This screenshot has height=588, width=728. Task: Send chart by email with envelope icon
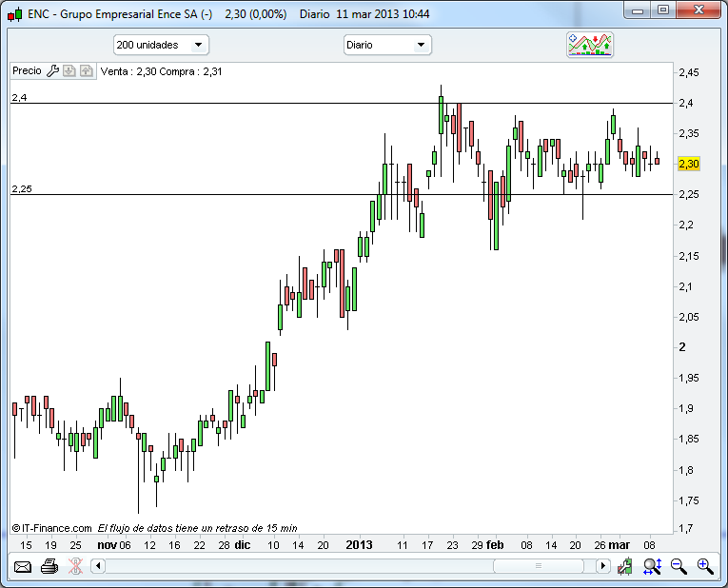[x=22, y=567]
